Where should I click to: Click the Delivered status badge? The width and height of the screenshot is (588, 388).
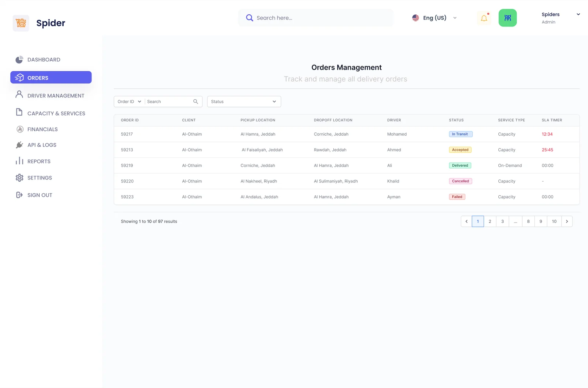[460, 165]
